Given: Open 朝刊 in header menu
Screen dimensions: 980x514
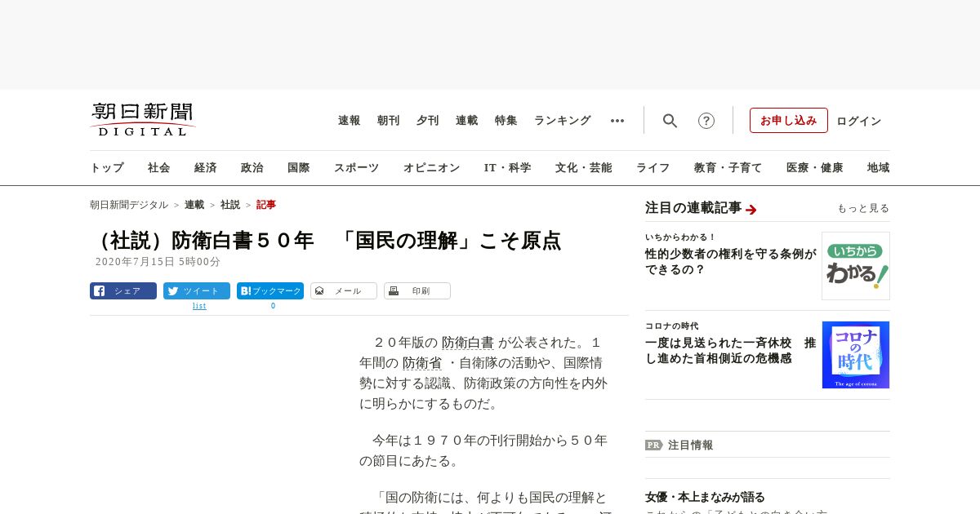Looking at the screenshot, I should click(x=389, y=121).
